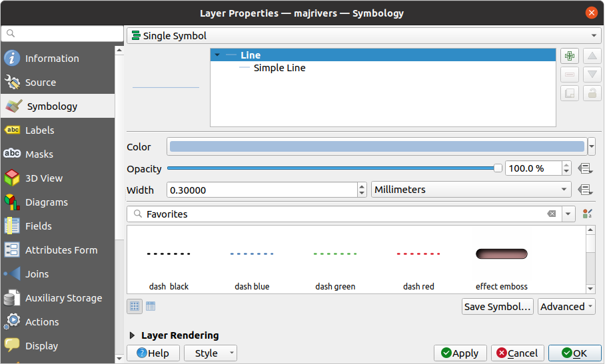Click the light blue Color swatch
This screenshot has width=605, height=364.
376,146
